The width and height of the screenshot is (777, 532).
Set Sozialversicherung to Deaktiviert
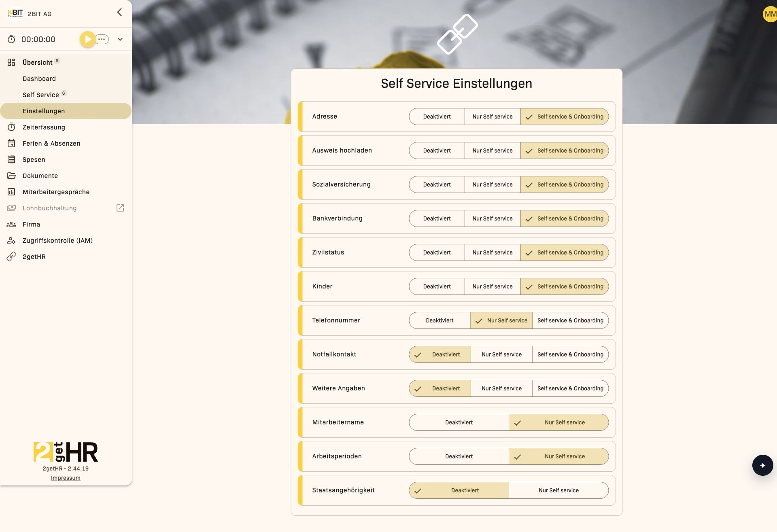click(437, 184)
